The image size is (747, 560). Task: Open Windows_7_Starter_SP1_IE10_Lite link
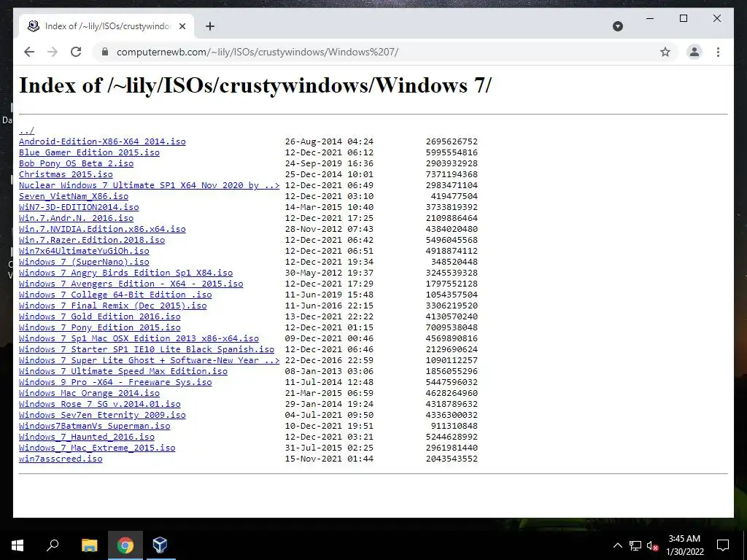[147, 349]
